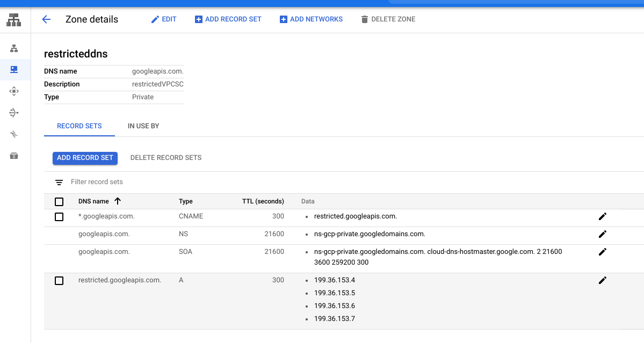The image size is (644, 343).
Task: Edit the *.googleapis.com CNAME record via pencil icon
Action: pos(602,216)
